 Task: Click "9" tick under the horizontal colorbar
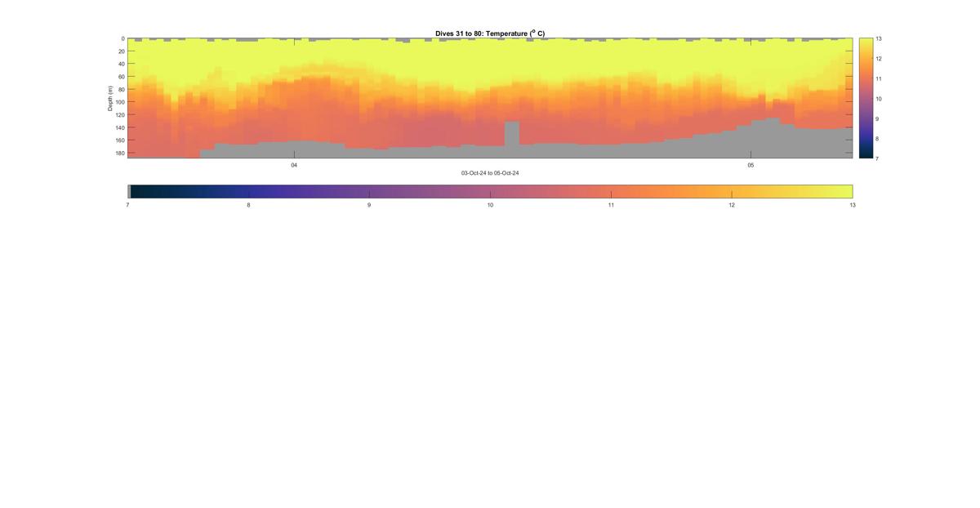(x=369, y=205)
